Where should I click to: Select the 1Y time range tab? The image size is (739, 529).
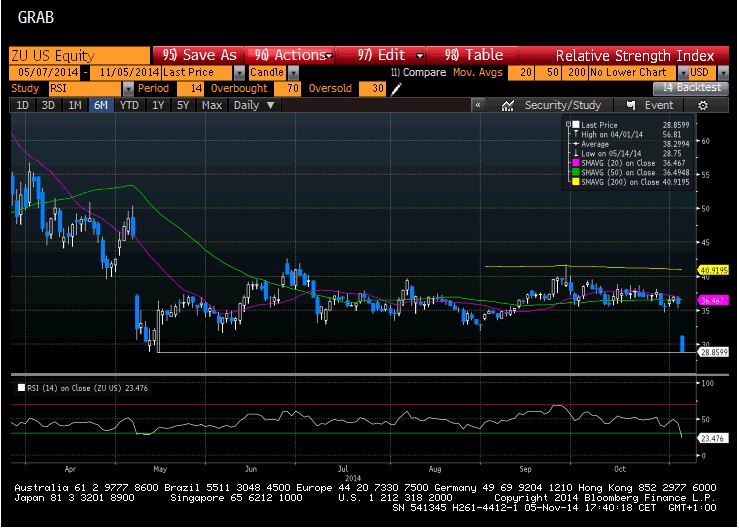pyautogui.click(x=158, y=105)
